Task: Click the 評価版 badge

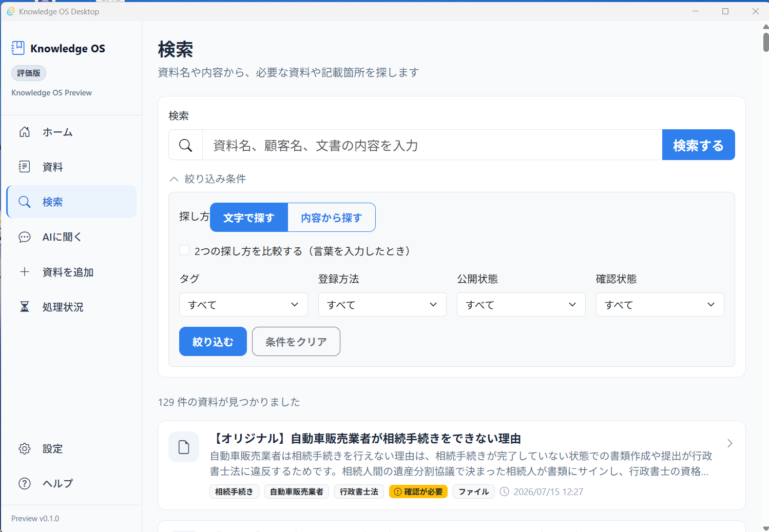Action: [29, 73]
